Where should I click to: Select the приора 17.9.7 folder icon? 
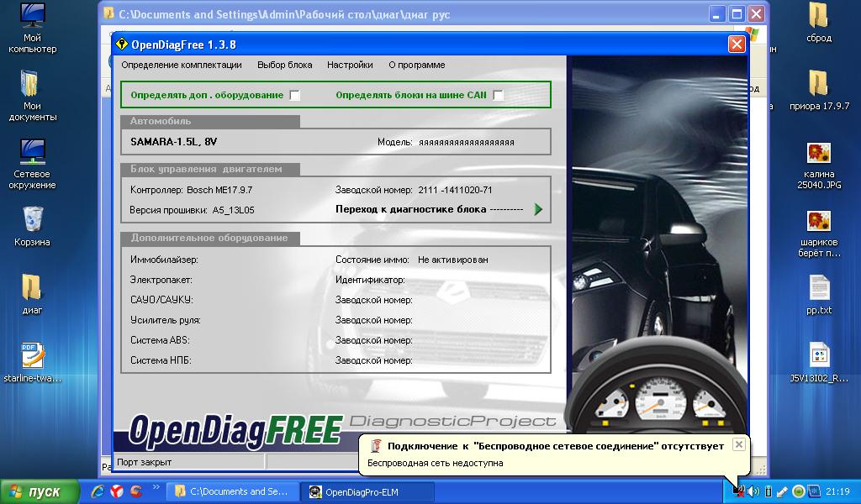tap(819, 90)
